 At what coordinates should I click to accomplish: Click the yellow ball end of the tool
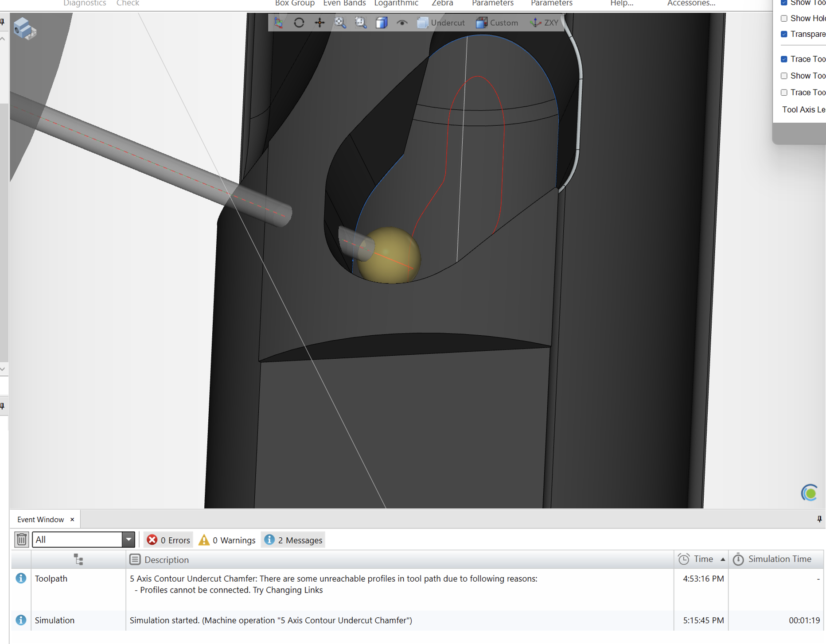coord(389,255)
